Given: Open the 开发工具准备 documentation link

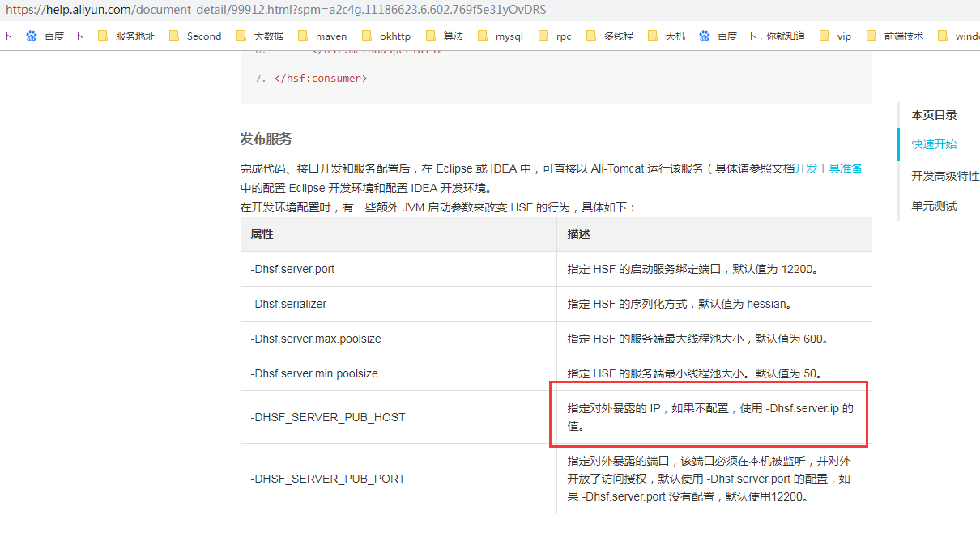Looking at the screenshot, I should coord(829,168).
